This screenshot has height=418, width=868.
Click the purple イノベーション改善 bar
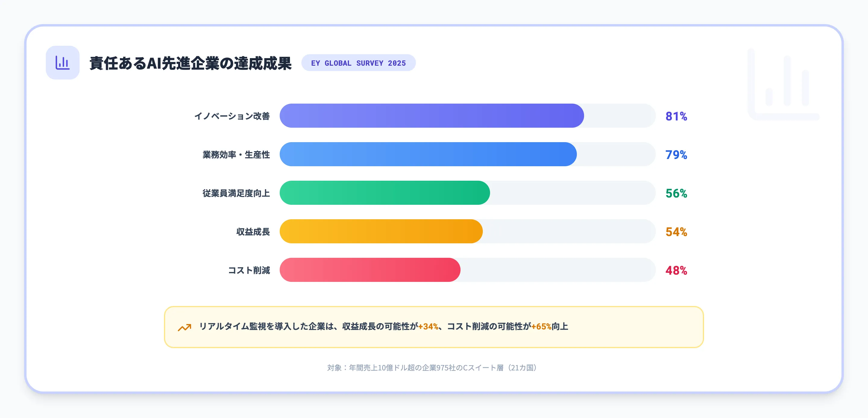431,116
